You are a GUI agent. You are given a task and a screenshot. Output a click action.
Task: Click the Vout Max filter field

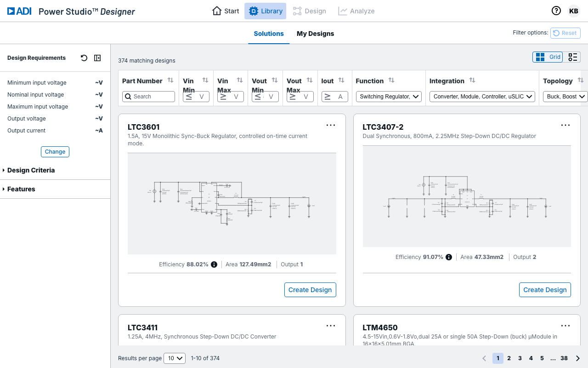click(x=300, y=97)
